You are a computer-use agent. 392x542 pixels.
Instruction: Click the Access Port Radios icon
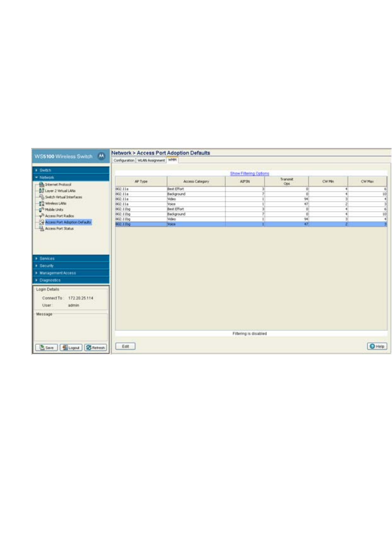[x=41, y=216]
